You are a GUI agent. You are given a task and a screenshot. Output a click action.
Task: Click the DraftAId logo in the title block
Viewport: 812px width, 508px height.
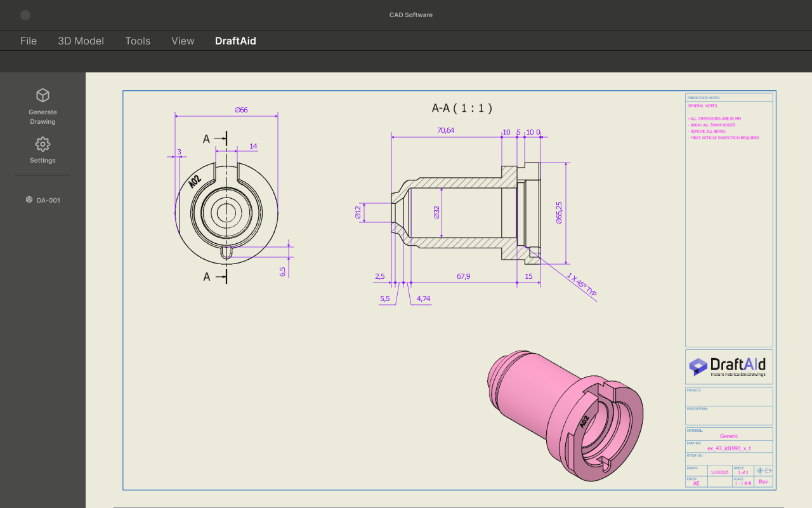[729, 366]
